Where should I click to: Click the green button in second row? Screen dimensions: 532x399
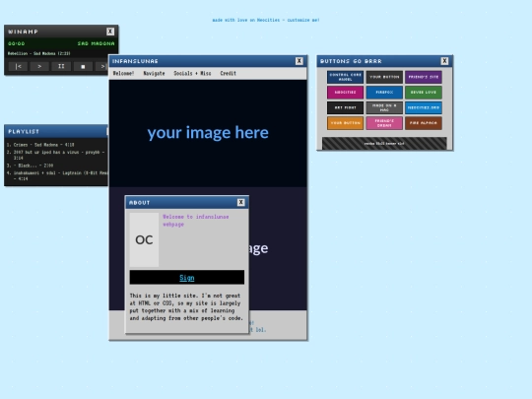[x=424, y=93]
